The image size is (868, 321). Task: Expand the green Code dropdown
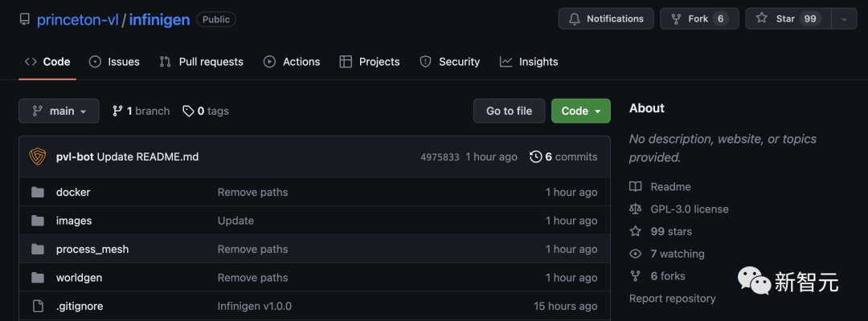tap(580, 111)
